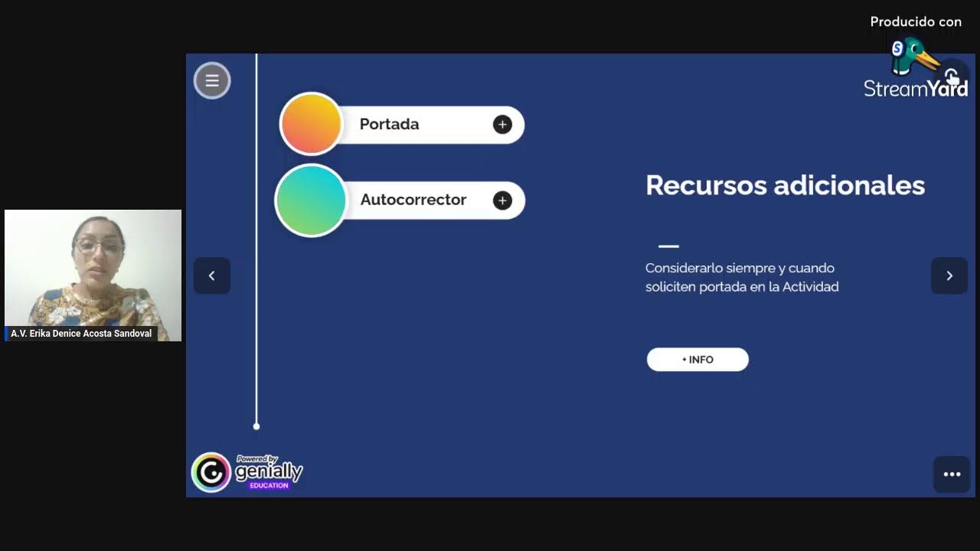Viewport: 980px width, 551px height.
Task: Click the Powered by Genially Education text
Action: [x=269, y=471]
